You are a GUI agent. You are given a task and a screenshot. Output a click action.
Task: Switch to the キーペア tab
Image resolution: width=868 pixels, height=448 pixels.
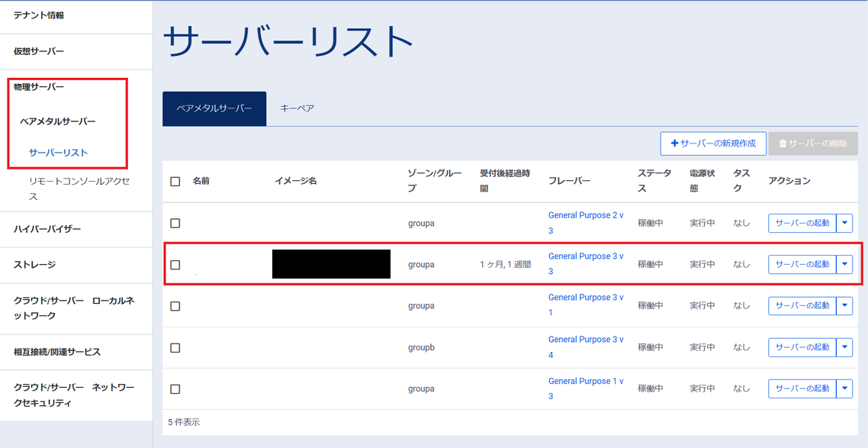click(297, 108)
